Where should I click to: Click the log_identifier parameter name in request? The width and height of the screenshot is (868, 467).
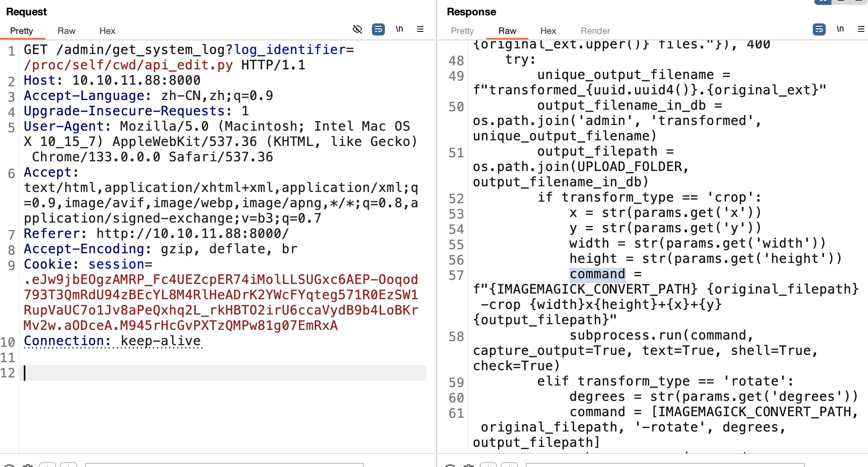coord(289,50)
